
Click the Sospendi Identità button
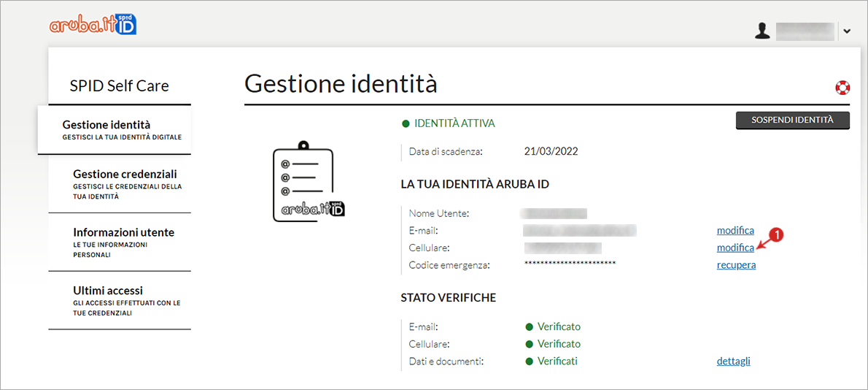792,121
